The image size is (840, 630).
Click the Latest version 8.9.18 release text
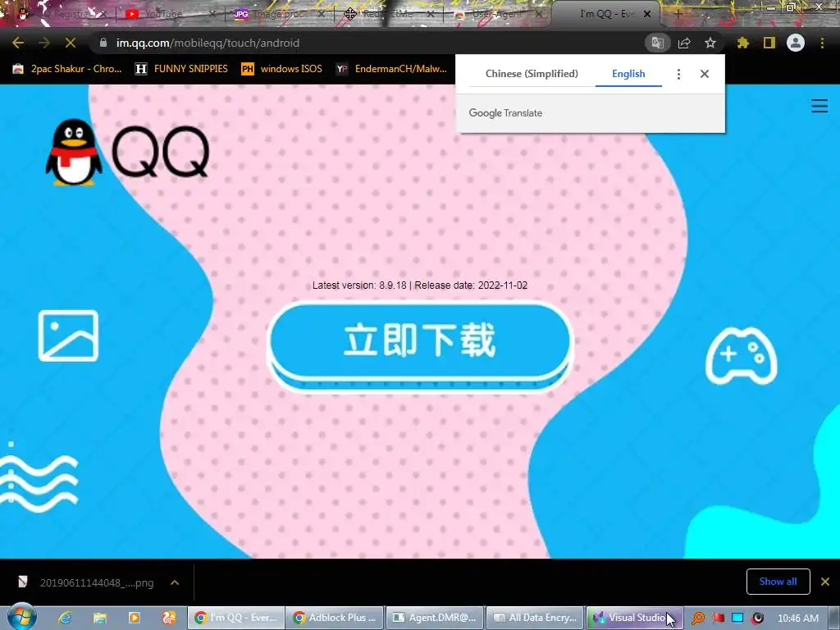pyautogui.click(x=420, y=285)
